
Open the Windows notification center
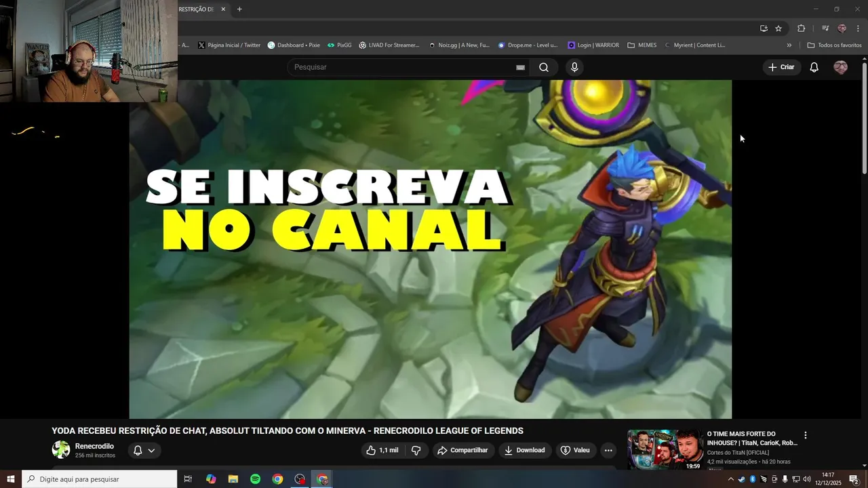tap(854, 479)
